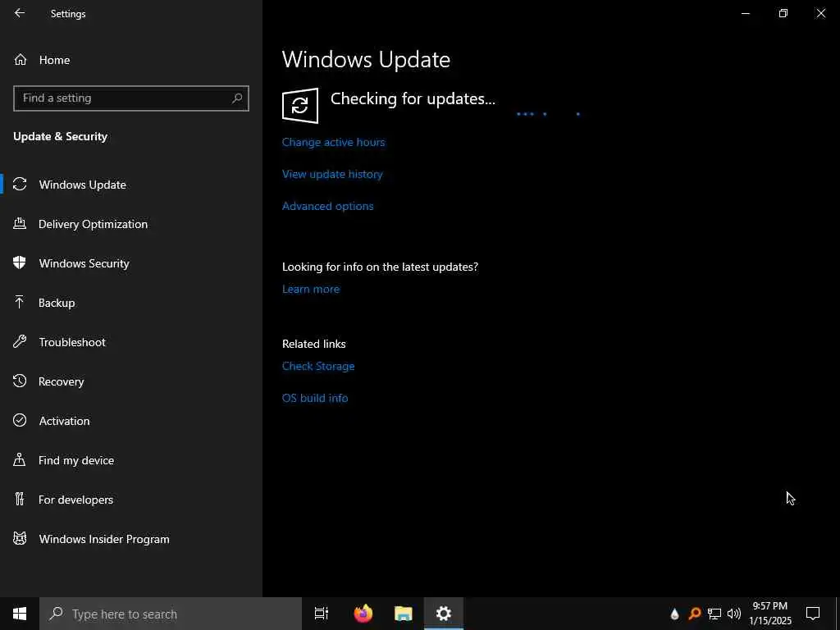Open Advanced options link
840x630 pixels.
(x=328, y=206)
